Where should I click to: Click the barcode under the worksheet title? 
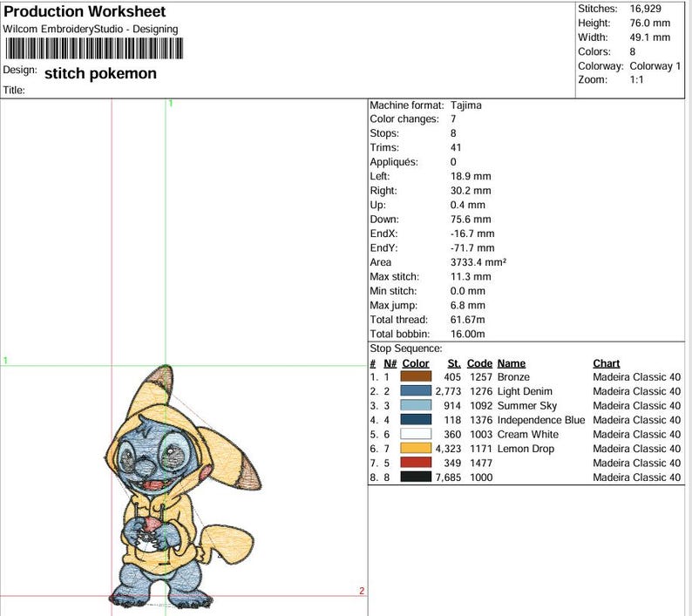pyautogui.click(x=94, y=49)
